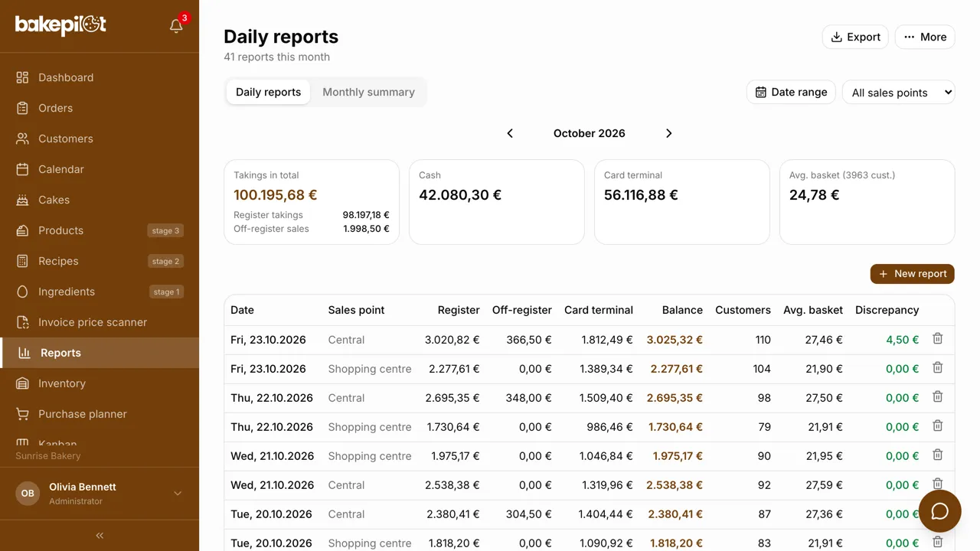The image size is (980, 551).
Task: Click the Calendar icon in sidebar
Action: click(x=23, y=169)
